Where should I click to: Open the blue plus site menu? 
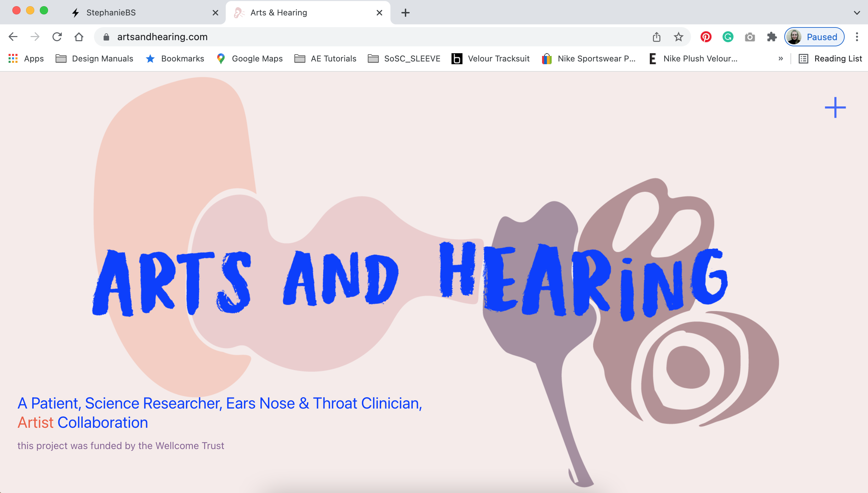click(x=835, y=107)
